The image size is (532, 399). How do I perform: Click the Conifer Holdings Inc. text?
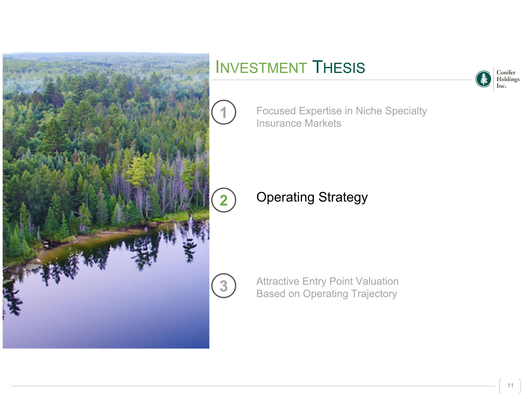[x=508, y=79]
